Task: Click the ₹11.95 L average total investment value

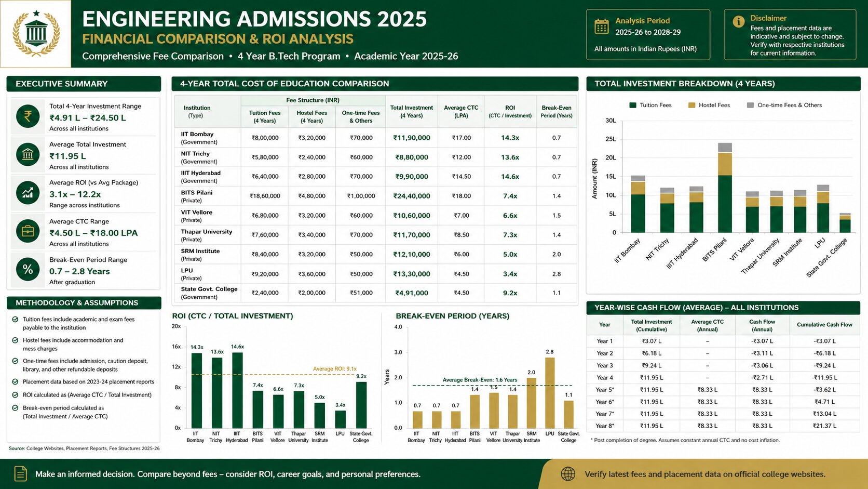Action: coord(67,156)
